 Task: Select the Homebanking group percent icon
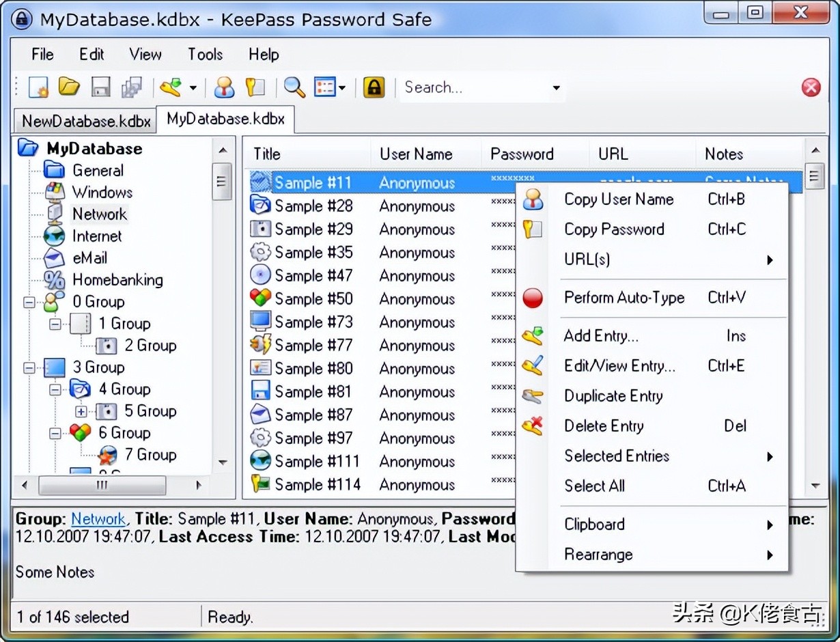tap(54, 280)
